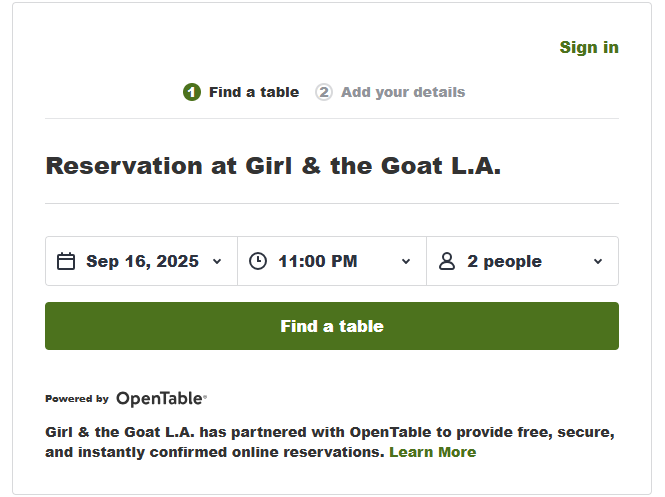
Task: Click the chevron beside 2 people
Action: click(598, 262)
